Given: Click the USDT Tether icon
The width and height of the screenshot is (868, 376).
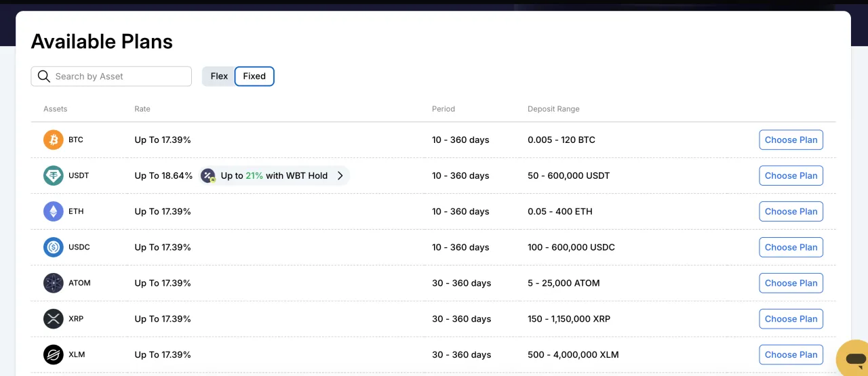Looking at the screenshot, I should [54, 176].
